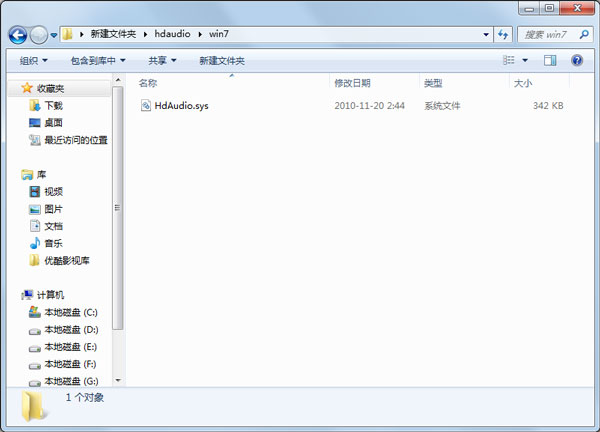Click 新建文件夹 toolbar button
The width and height of the screenshot is (600, 432).
click(x=222, y=60)
